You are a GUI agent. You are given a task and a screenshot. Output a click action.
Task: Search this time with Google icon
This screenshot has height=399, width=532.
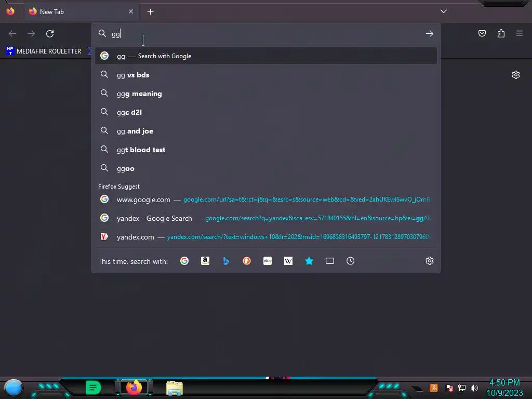click(x=184, y=261)
